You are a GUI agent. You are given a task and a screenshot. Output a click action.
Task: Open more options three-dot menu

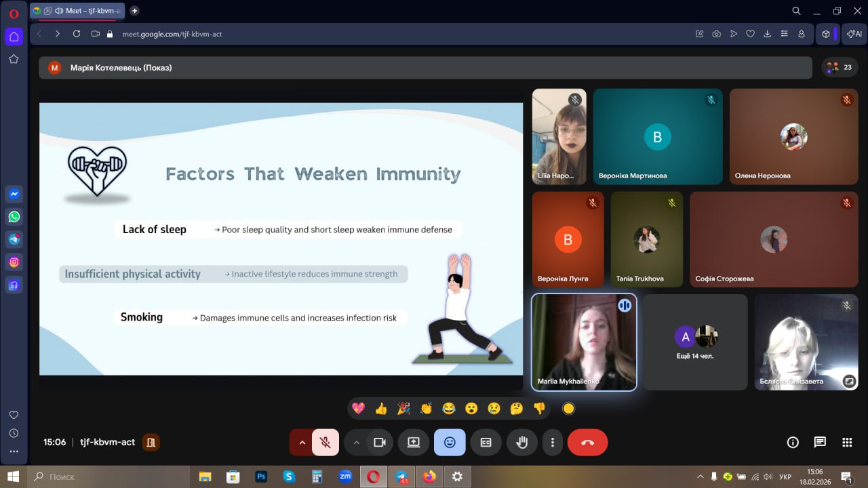coord(553,443)
